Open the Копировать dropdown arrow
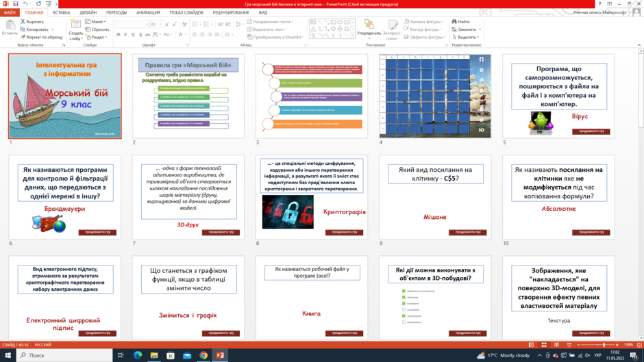Image resolution: width=644 pixels, height=362 pixels. pos(53,29)
